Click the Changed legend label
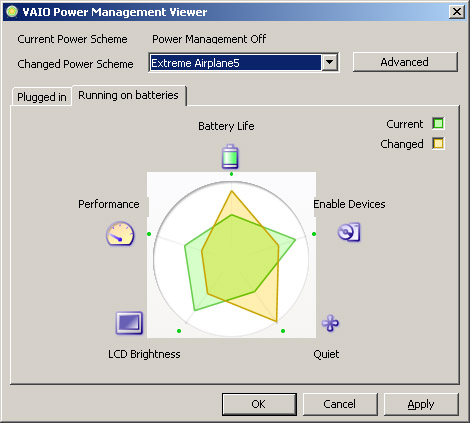 (402, 144)
